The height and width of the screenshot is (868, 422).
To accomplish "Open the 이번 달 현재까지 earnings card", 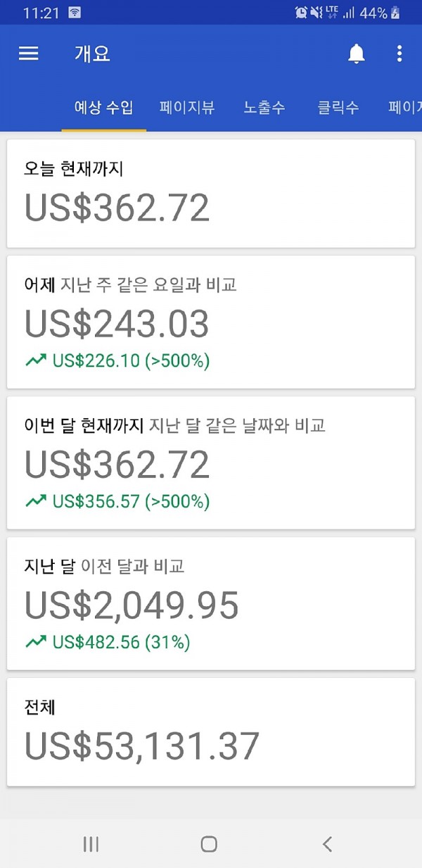I will 211,463.
